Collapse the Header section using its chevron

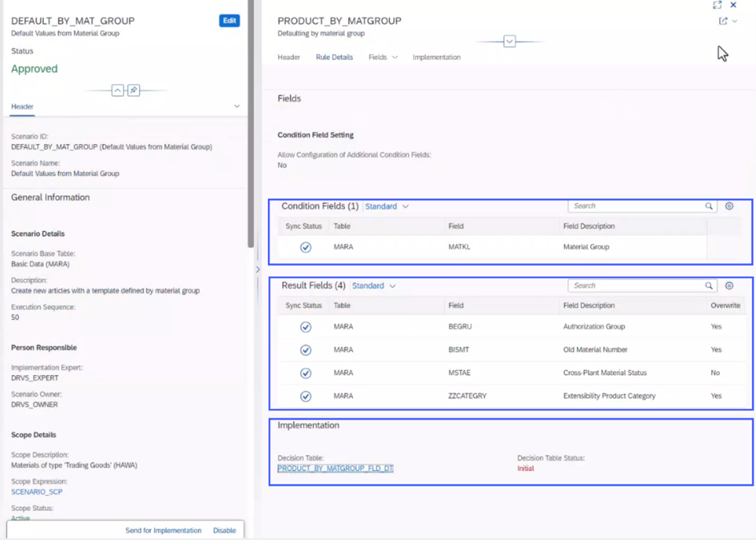pos(237,106)
